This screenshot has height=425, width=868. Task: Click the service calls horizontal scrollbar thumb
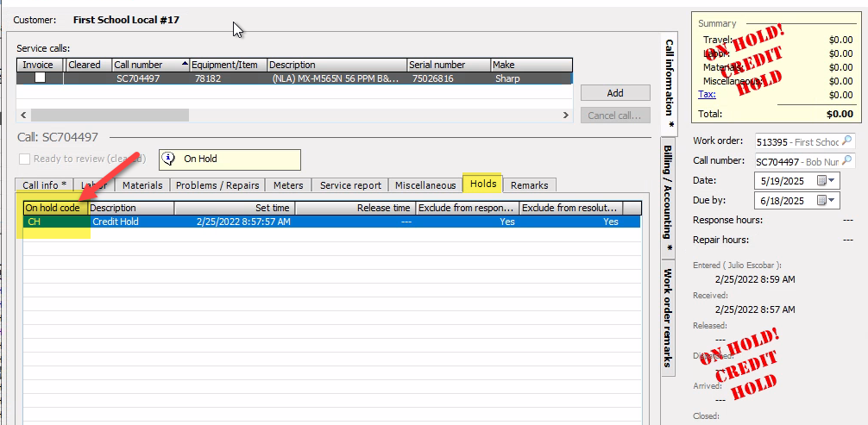[110, 116]
